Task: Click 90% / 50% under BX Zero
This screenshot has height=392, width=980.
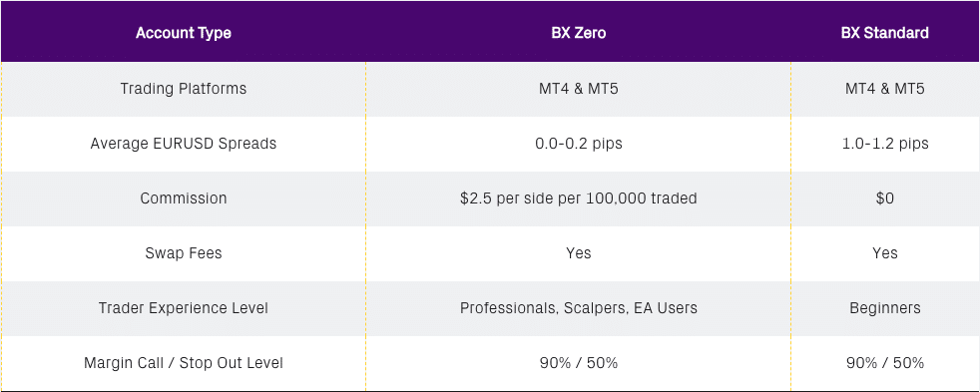Action: click(x=578, y=363)
